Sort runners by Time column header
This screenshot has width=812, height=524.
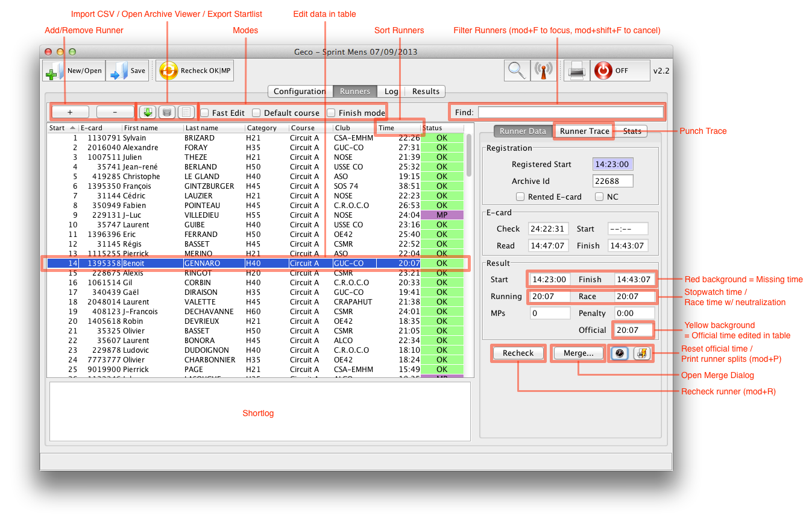398,128
